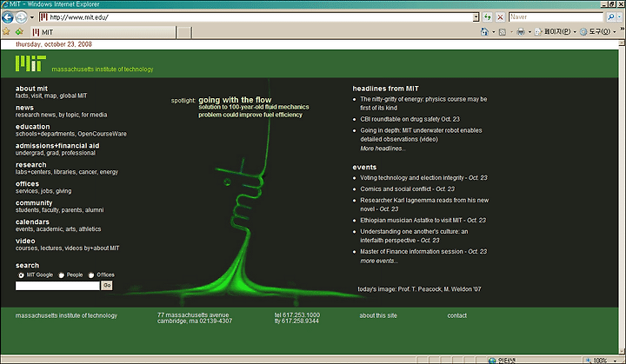Open the video section link
Viewport: 626px width, 364px height.
tap(25, 241)
